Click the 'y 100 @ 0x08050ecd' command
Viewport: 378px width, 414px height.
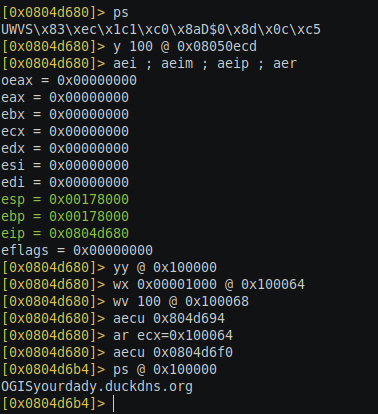185,46
